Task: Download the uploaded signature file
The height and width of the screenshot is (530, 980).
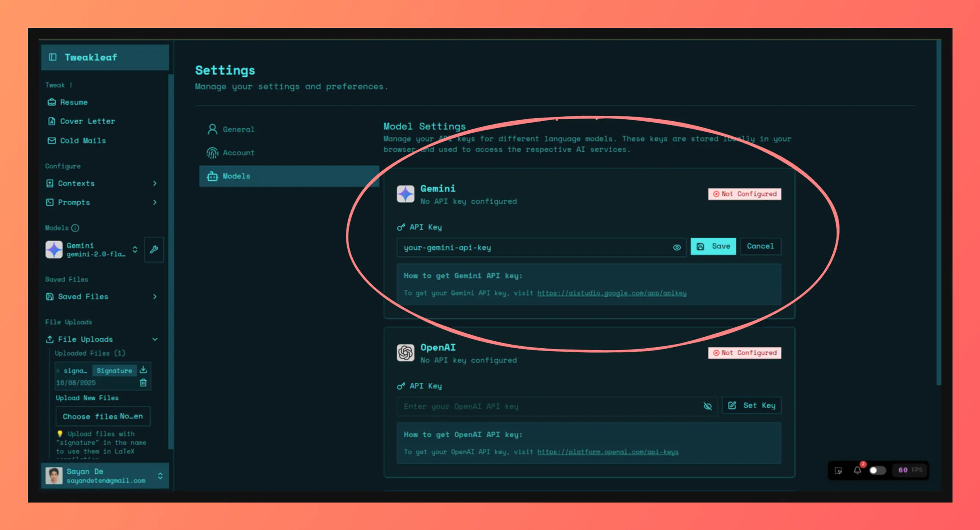Action: click(143, 370)
